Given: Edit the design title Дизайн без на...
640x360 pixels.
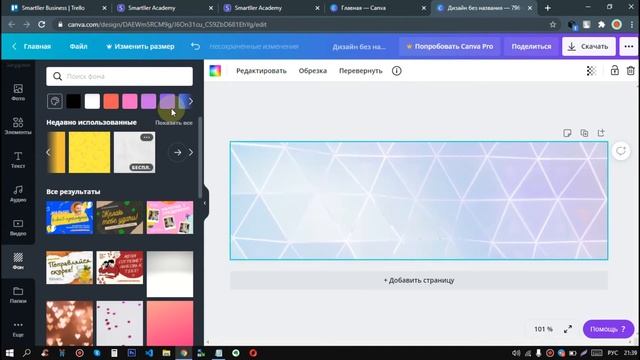Looking at the screenshot, I should 359,47.
